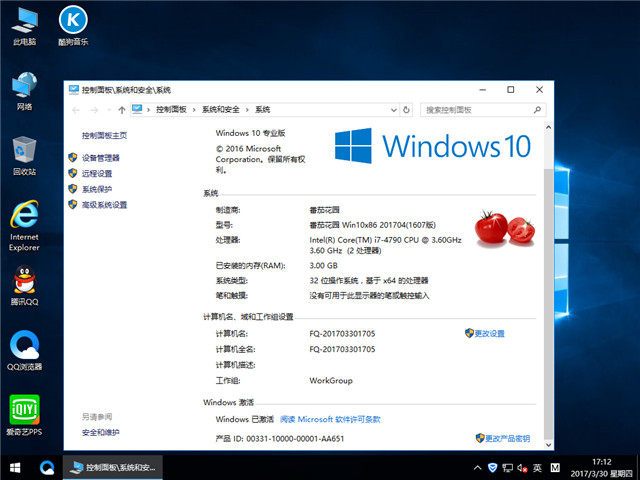
Task: Click the search magnifier icon
Action: [537, 110]
